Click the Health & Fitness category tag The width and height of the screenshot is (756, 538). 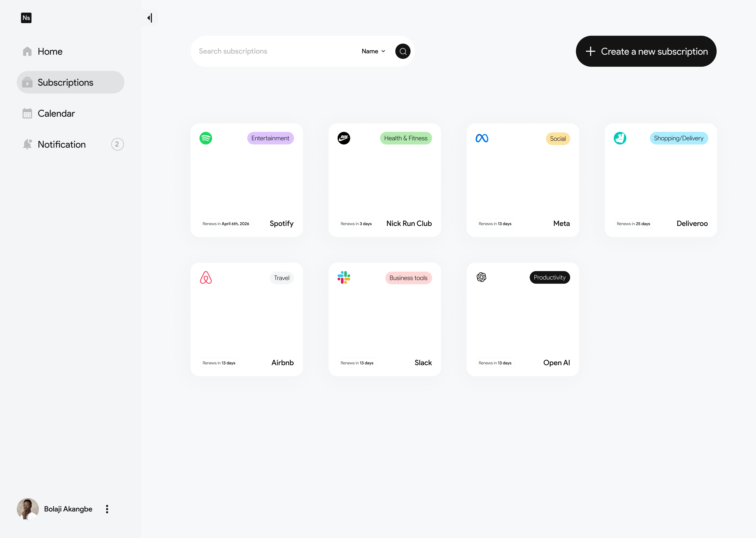pyautogui.click(x=406, y=138)
